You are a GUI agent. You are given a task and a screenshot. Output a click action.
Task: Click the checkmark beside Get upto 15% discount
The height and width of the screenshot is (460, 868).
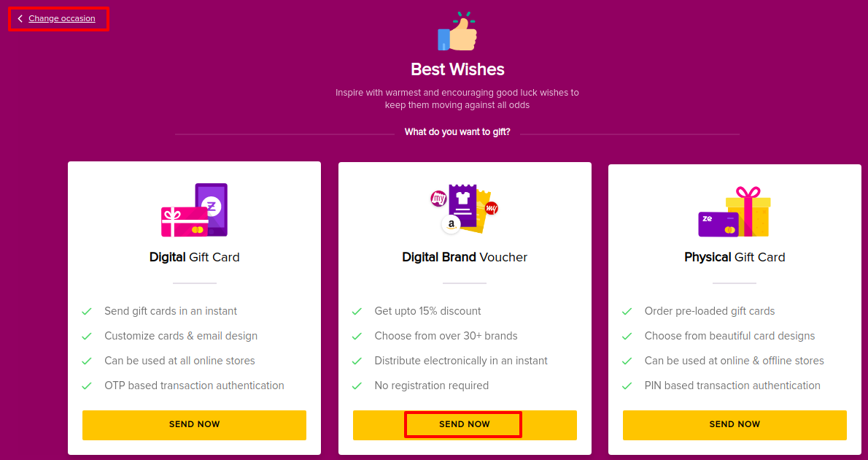tap(357, 312)
